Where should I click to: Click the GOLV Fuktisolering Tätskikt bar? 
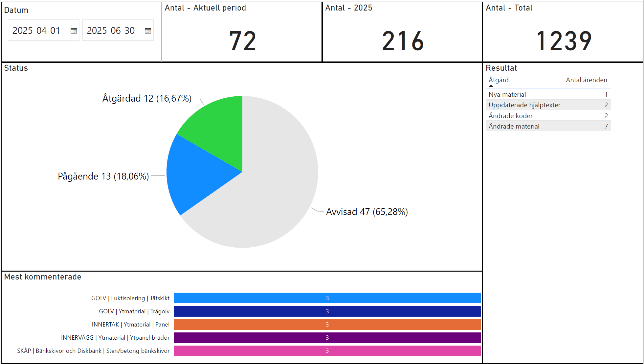(x=327, y=298)
